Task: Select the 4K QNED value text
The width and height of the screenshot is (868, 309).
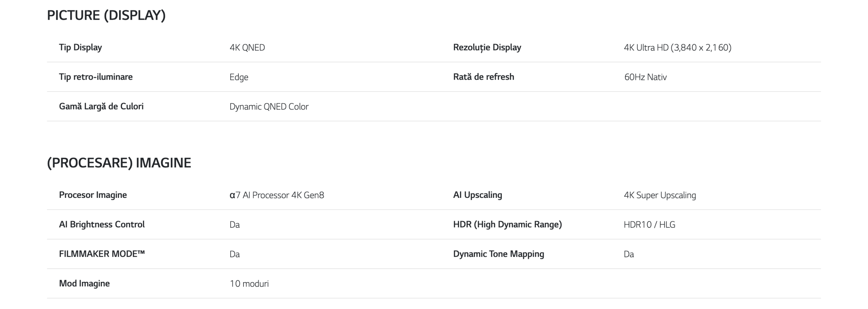Action: 247,48
